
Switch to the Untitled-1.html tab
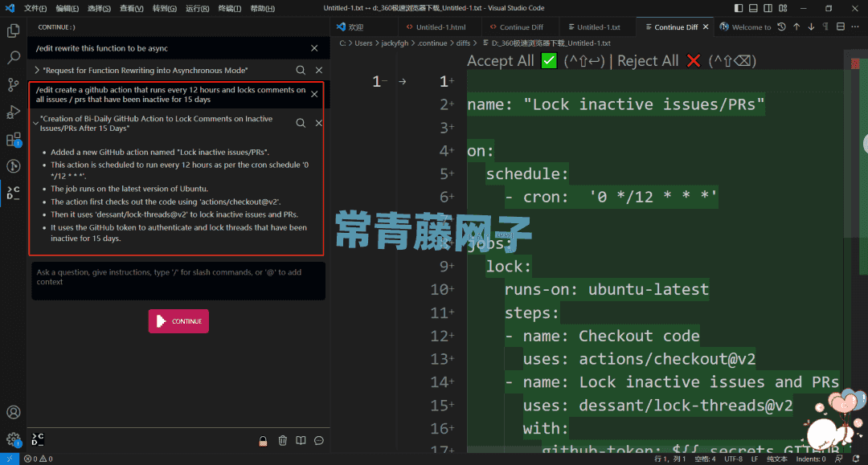pos(440,27)
